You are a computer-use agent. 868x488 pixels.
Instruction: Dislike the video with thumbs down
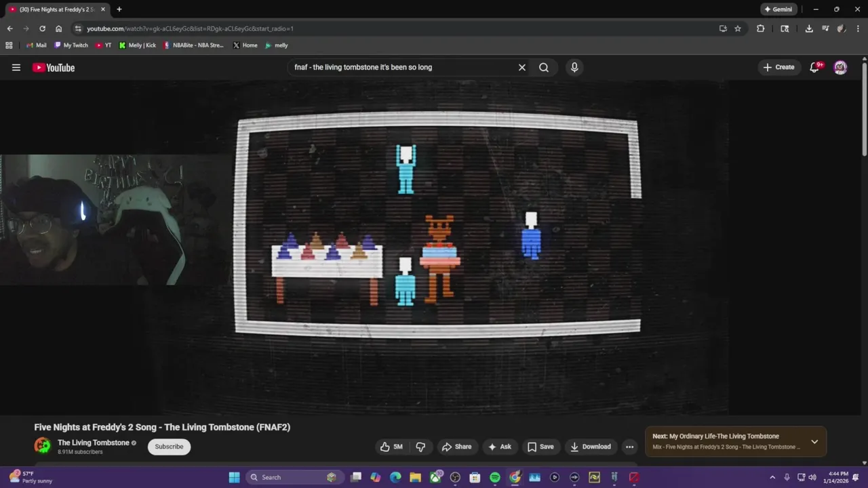point(420,447)
